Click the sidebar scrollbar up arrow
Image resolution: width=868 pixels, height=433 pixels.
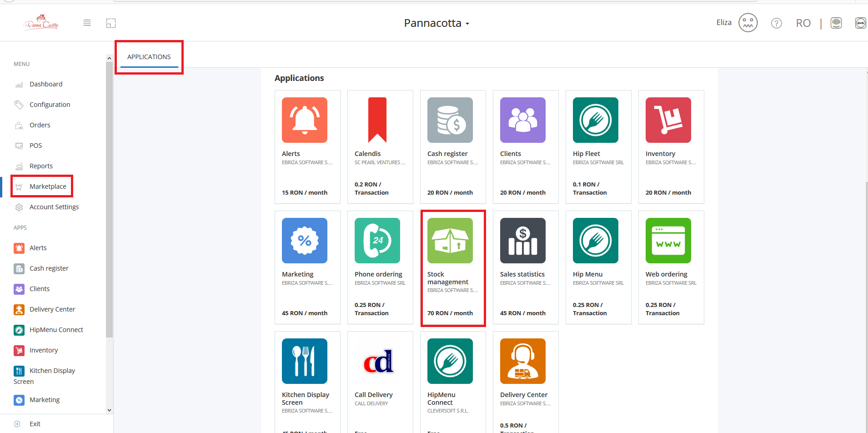point(109,58)
